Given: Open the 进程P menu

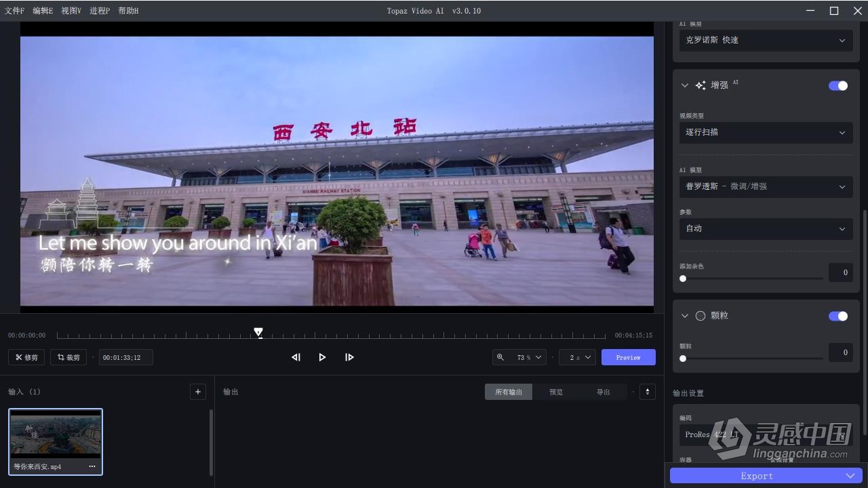Looking at the screenshot, I should tap(99, 10).
